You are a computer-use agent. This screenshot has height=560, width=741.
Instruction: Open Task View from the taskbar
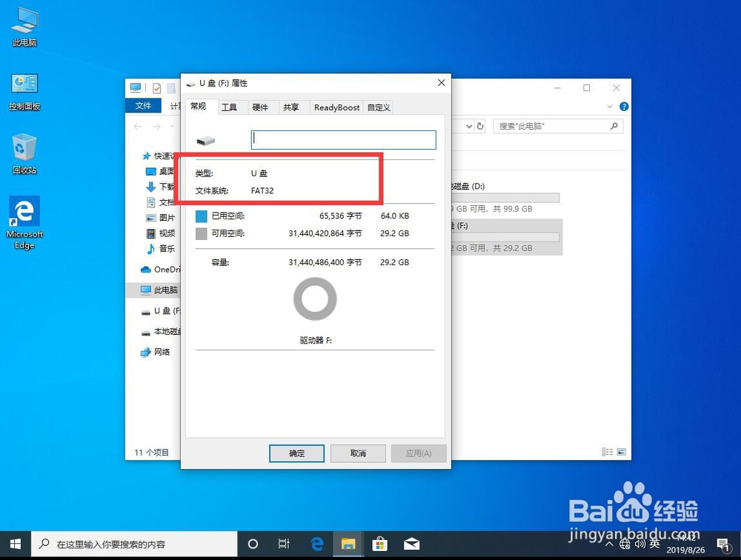click(284, 543)
